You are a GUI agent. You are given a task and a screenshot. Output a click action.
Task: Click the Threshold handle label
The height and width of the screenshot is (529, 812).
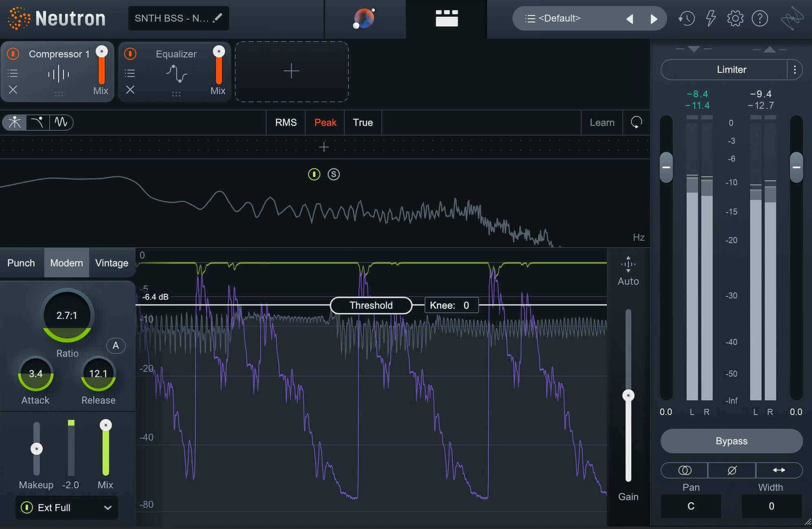[x=371, y=305]
